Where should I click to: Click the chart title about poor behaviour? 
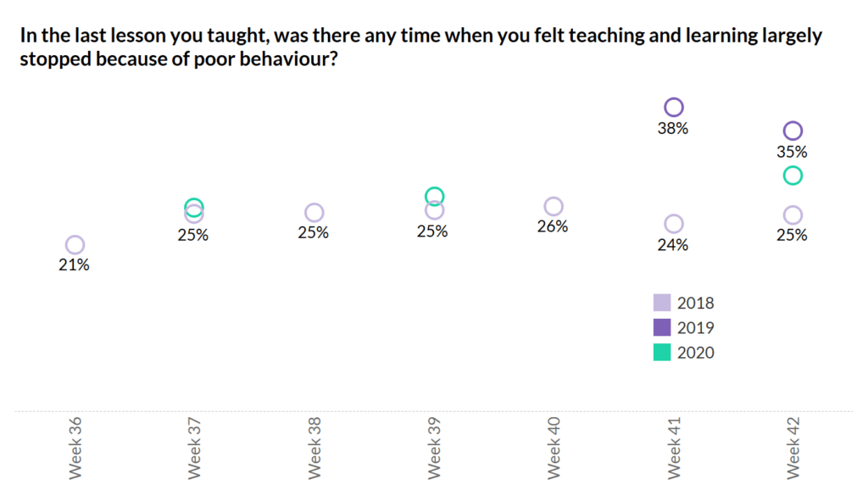[420, 49]
